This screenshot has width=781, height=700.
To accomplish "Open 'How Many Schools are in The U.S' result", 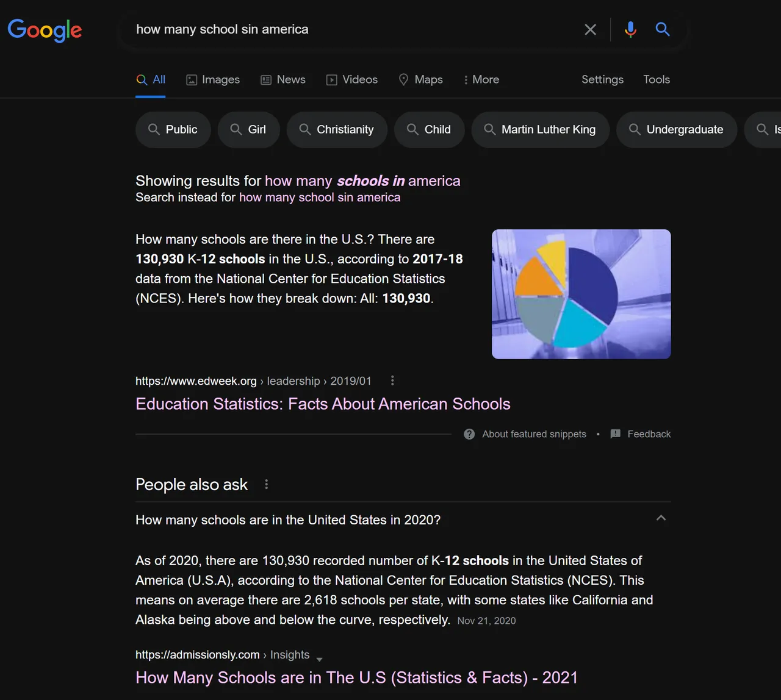I will click(x=356, y=677).
